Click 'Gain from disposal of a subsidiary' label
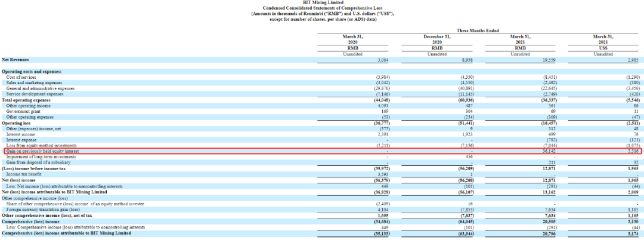 (38, 163)
